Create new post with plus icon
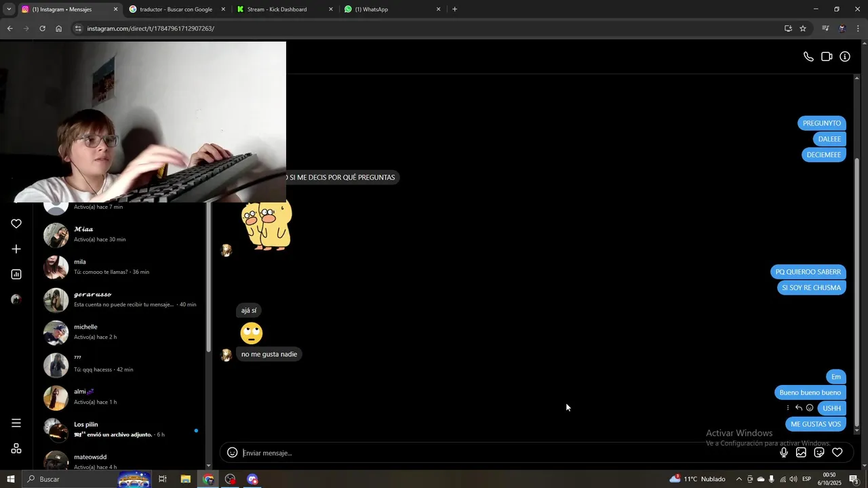 pyautogui.click(x=16, y=249)
